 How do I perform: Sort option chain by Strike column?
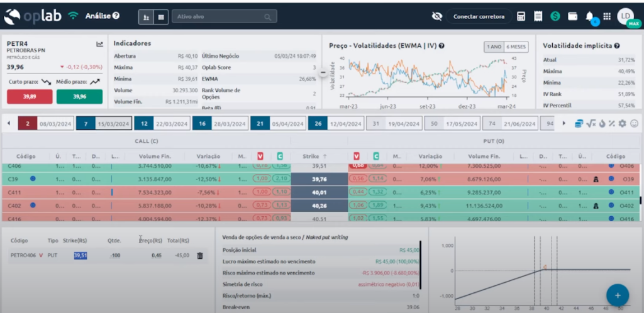[x=316, y=156]
